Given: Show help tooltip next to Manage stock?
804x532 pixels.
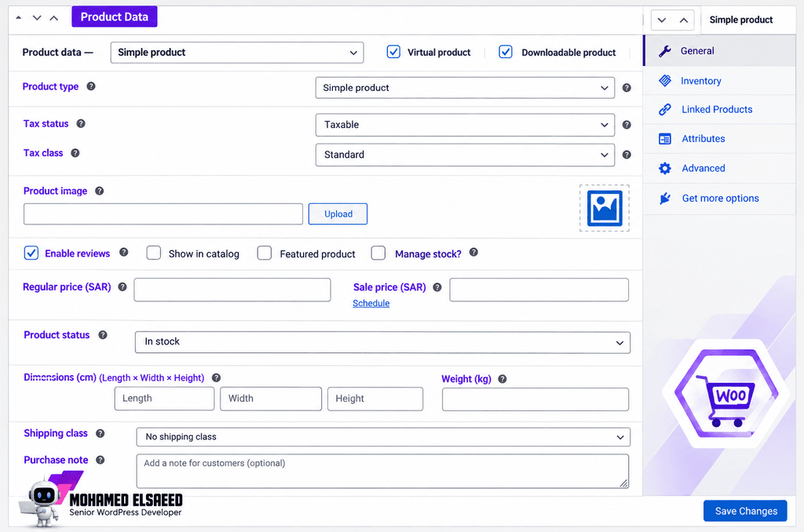Looking at the screenshot, I should [x=473, y=252].
